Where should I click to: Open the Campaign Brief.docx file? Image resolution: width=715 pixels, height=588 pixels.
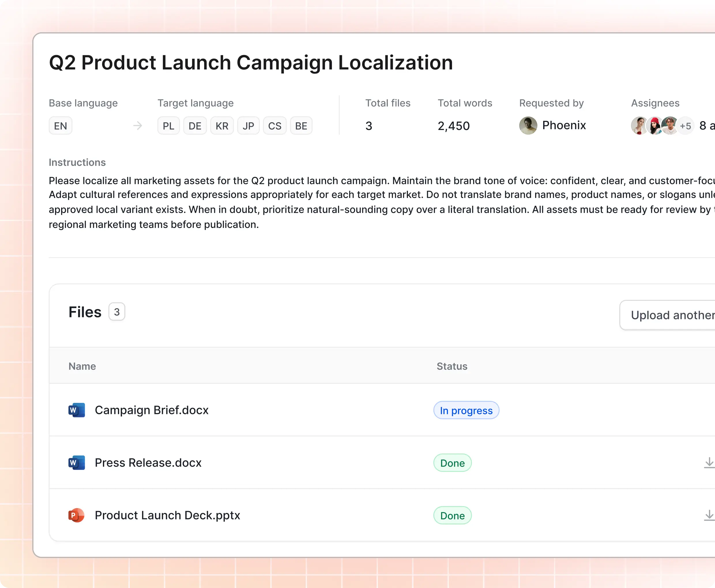[x=152, y=410]
